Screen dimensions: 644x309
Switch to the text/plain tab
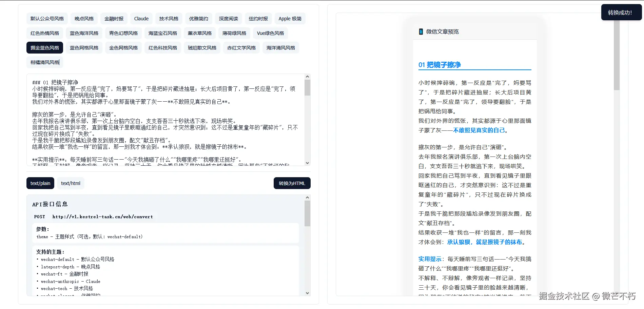click(40, 183)
